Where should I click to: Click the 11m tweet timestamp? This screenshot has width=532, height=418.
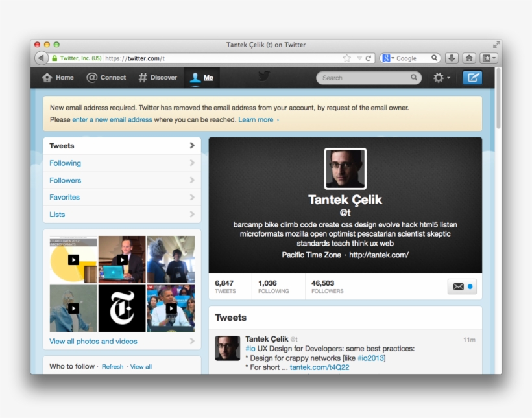[469, 340]
